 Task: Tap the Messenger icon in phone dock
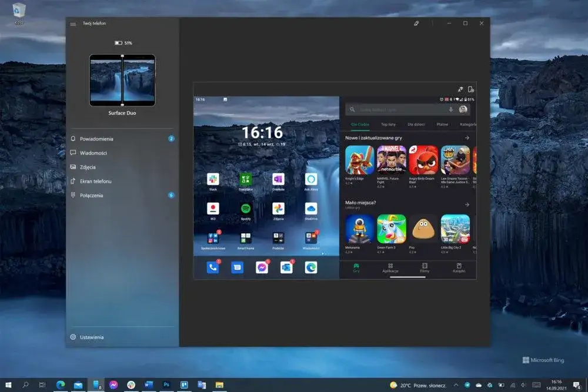pos(262,267)
